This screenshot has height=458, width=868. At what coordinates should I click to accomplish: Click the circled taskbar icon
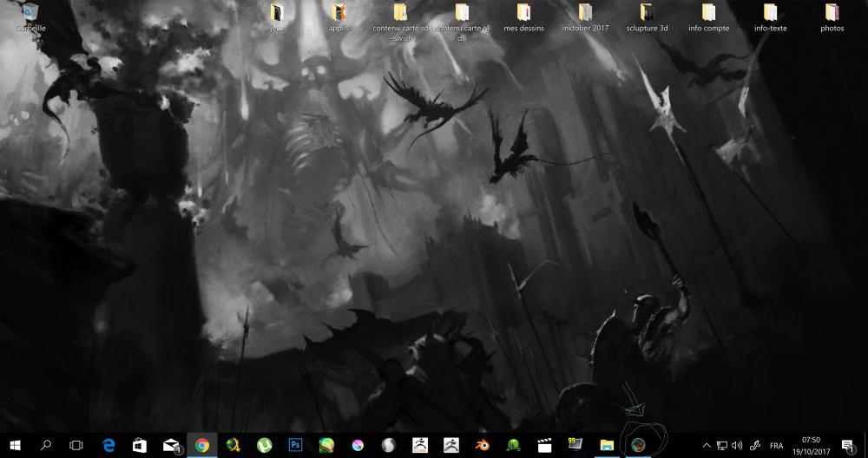tap(638, 445)
